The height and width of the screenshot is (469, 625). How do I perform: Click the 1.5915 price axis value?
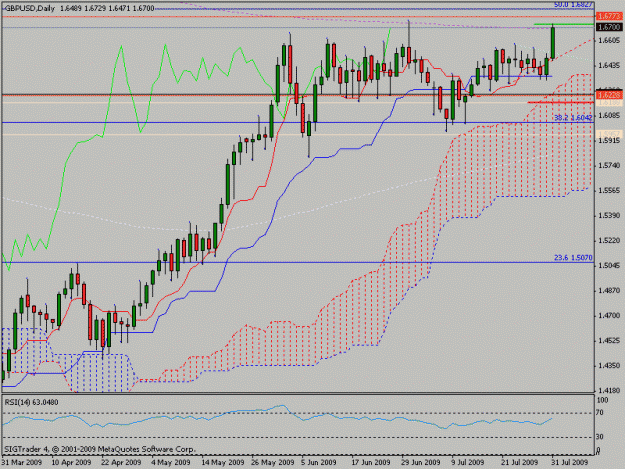(609, 140)
